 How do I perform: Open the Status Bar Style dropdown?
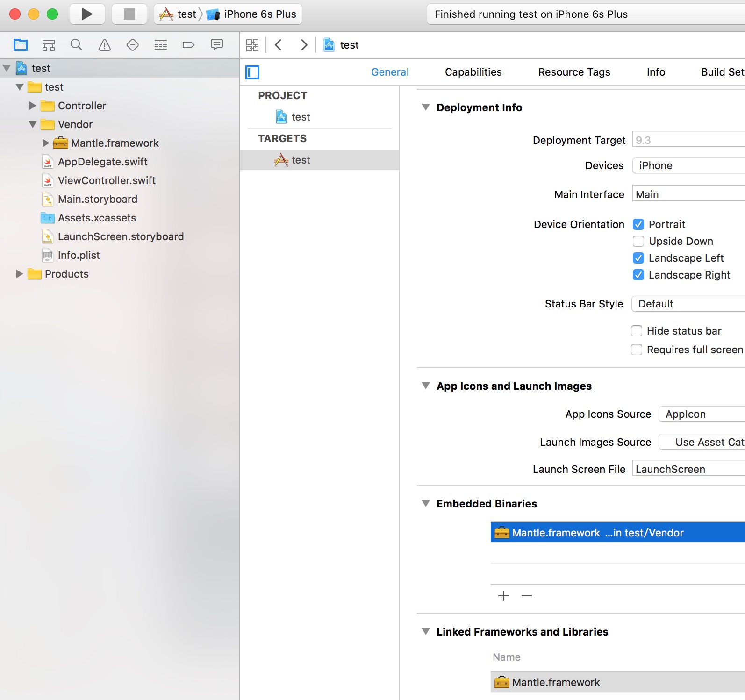pyautogui.click(x=688, y=304)
